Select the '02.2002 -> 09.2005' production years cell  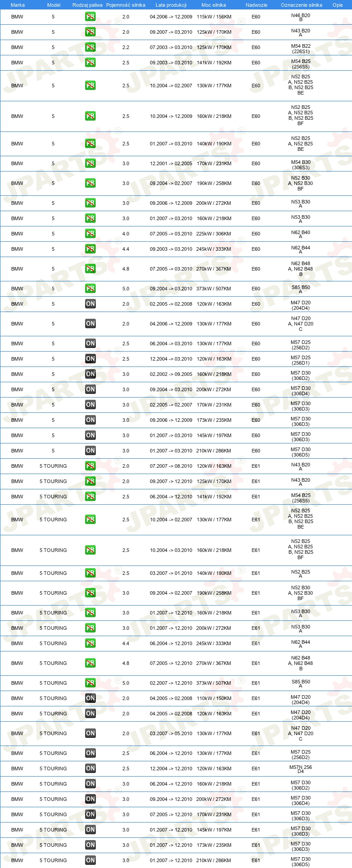(171, 374)
